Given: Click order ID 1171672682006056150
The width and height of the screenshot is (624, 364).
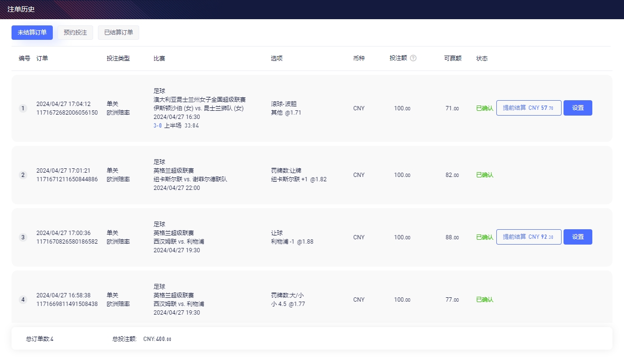Looking at the screenshot, I should tap(67, 113).
